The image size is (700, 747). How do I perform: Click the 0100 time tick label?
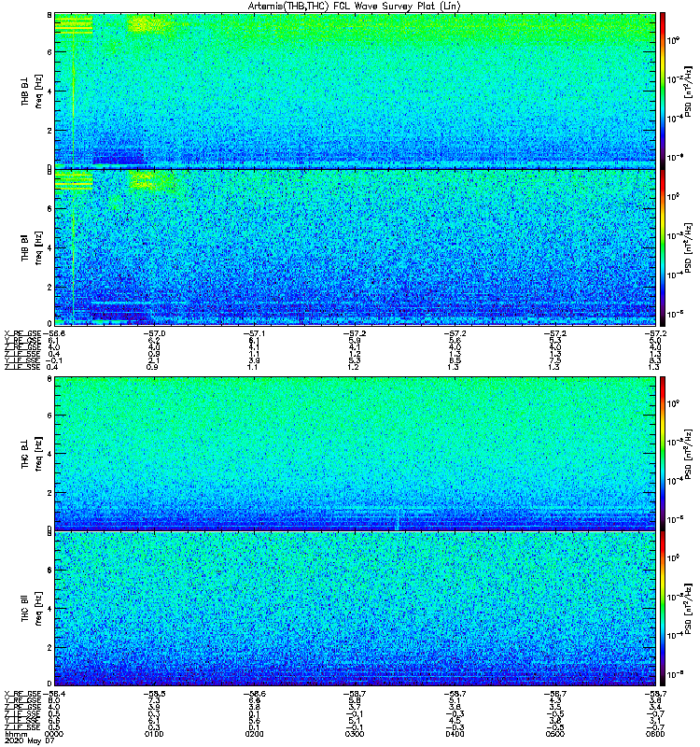pyautogui.click(x=154, y=734)
